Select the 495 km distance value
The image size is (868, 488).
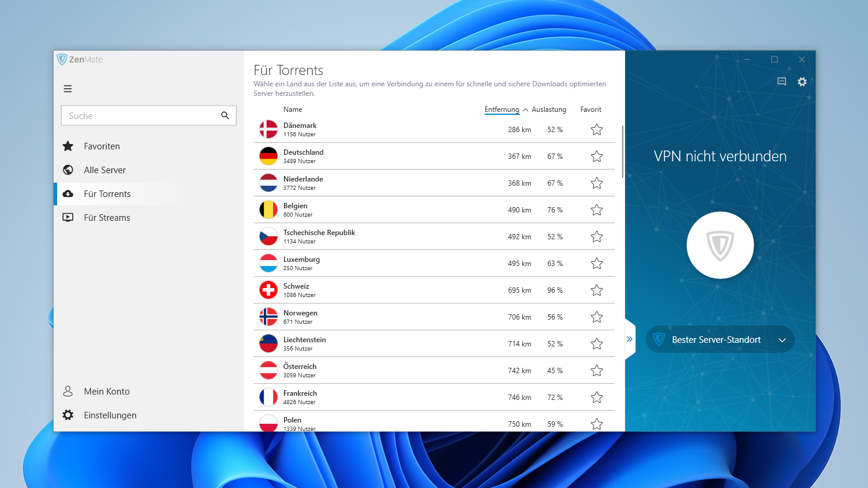point(519,264)
